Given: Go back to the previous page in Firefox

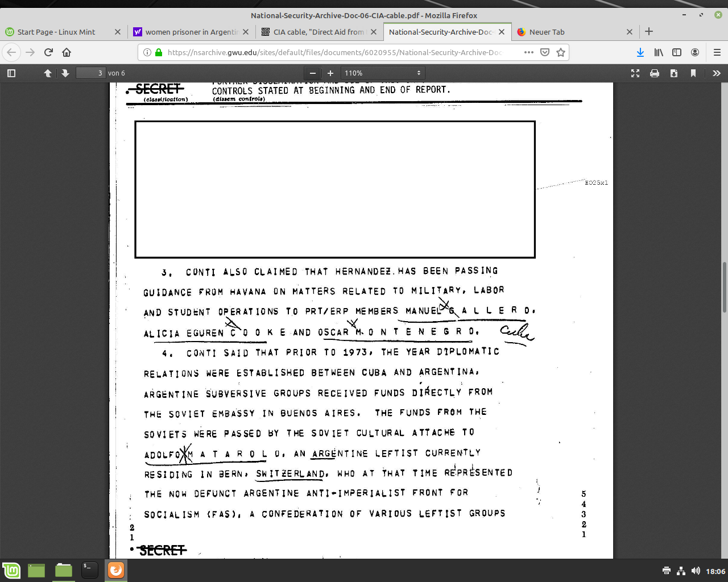Looking at the screenshot, I should [11, 52].
